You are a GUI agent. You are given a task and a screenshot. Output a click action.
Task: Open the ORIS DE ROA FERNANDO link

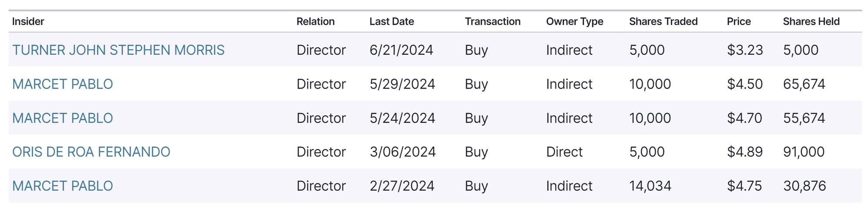pos(91,152)
